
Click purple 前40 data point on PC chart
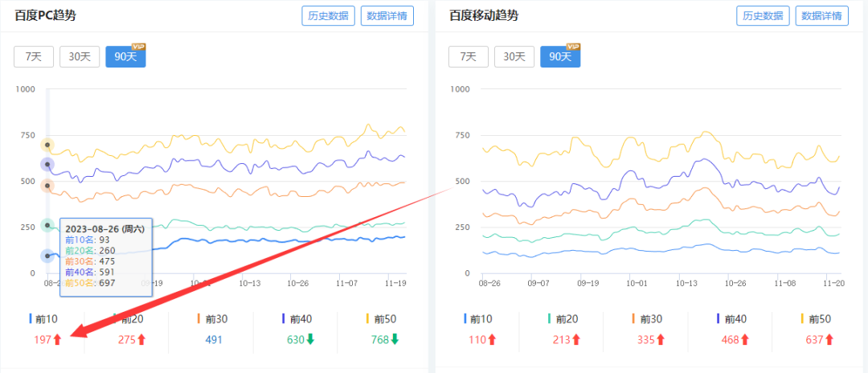(47, 164)
